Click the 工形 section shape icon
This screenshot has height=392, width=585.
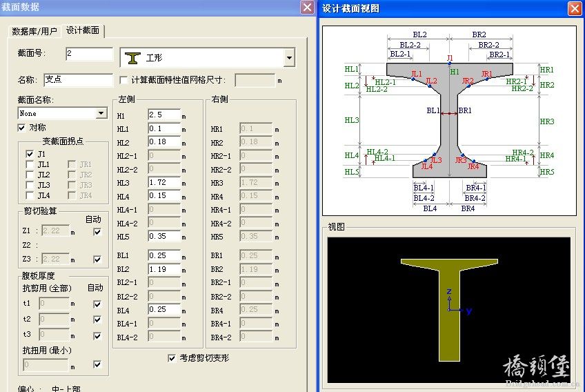(x=132, y=58)
